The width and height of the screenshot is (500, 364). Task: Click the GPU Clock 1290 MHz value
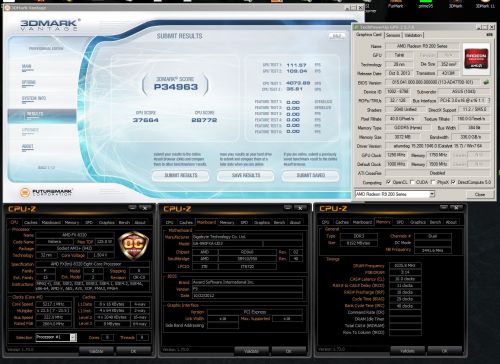[x=396, y=155]
